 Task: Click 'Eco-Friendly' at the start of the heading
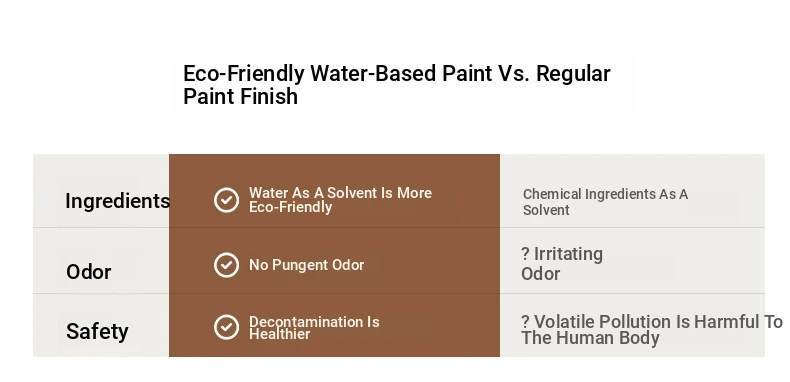coord(244,74)
